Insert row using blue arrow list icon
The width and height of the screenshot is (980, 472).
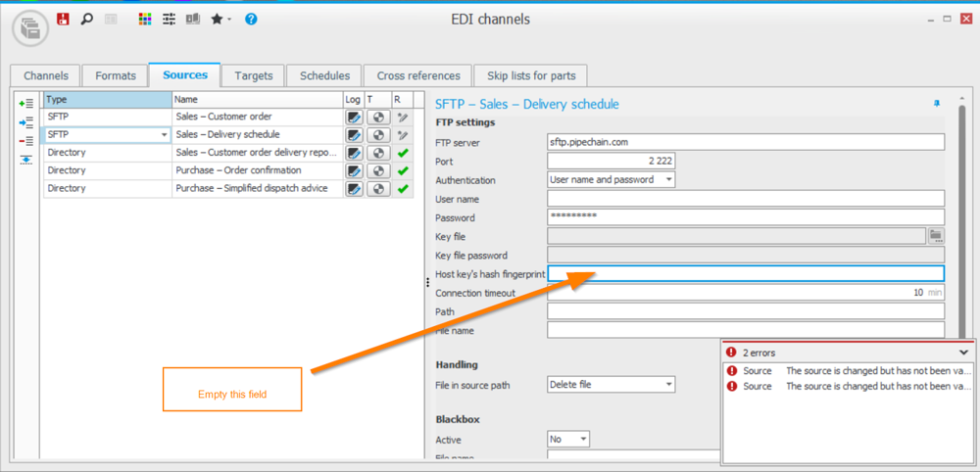click(x=25, y=122)
